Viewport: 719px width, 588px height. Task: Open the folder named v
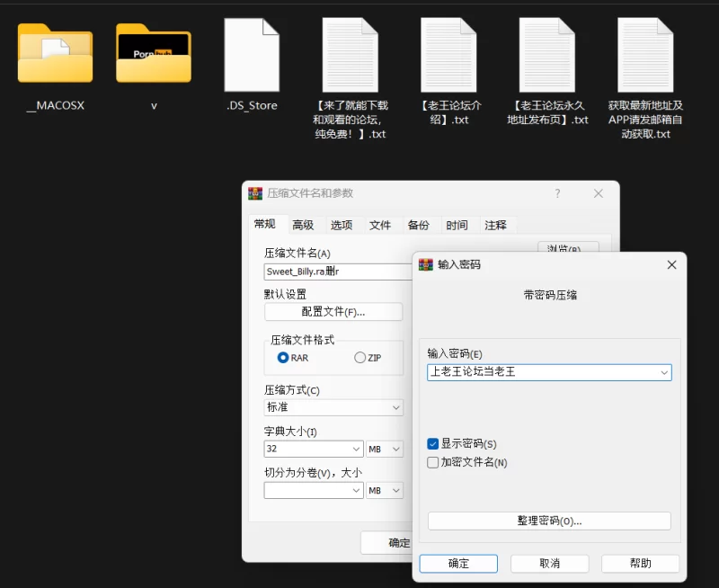154,54
